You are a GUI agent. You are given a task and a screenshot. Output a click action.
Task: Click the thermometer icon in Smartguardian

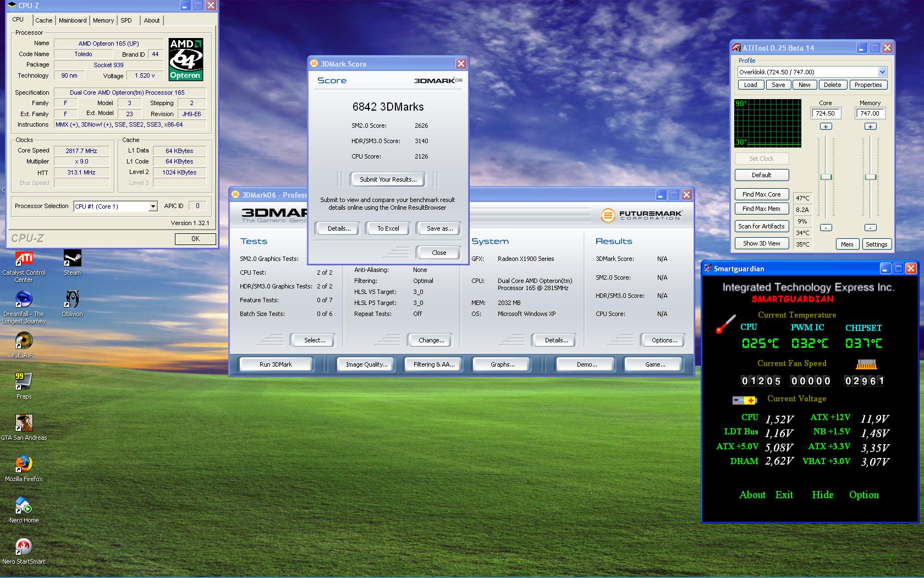[x=725, y=324]
